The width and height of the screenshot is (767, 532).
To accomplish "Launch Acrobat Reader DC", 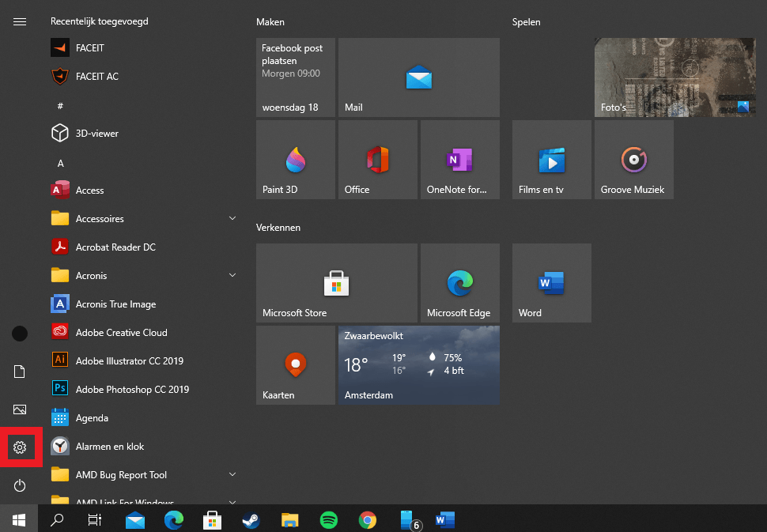I will point(144,247).
